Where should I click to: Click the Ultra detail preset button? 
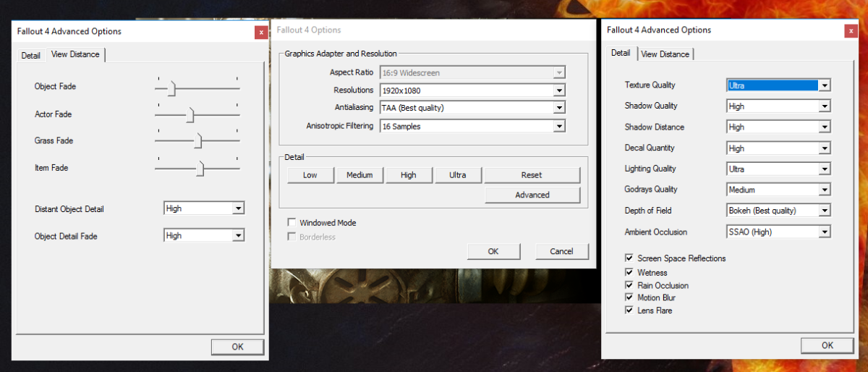point(457,175)
